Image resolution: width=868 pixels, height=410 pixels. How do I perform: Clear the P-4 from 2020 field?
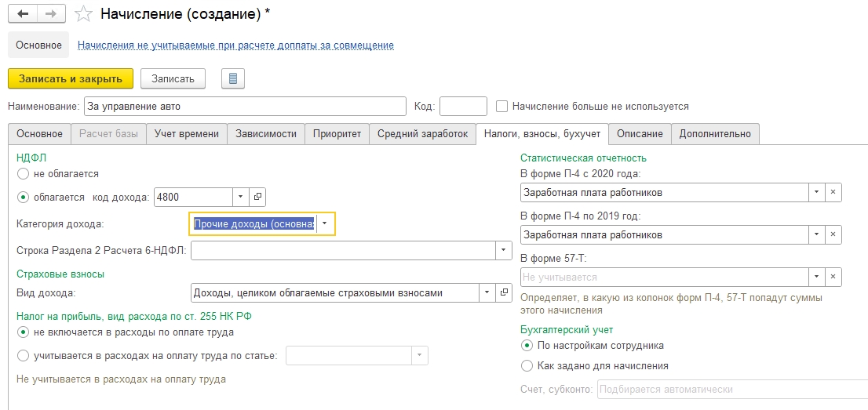pos(833,192)
